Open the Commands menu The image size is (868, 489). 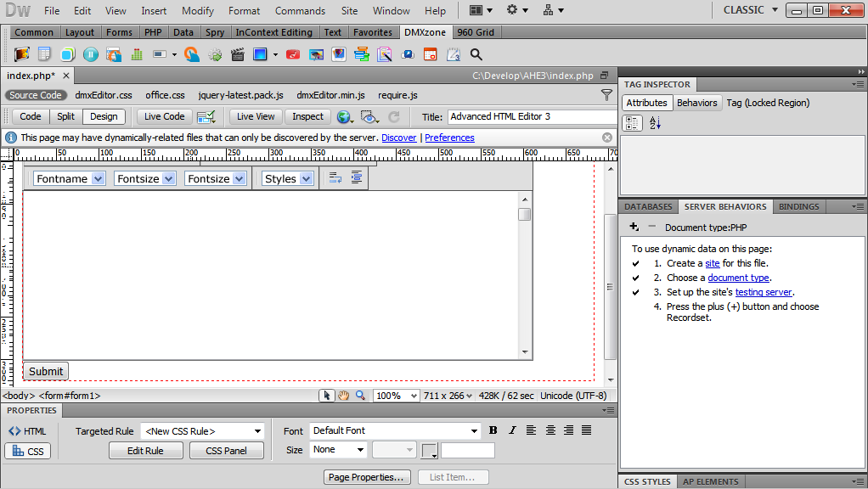(300, 10)
